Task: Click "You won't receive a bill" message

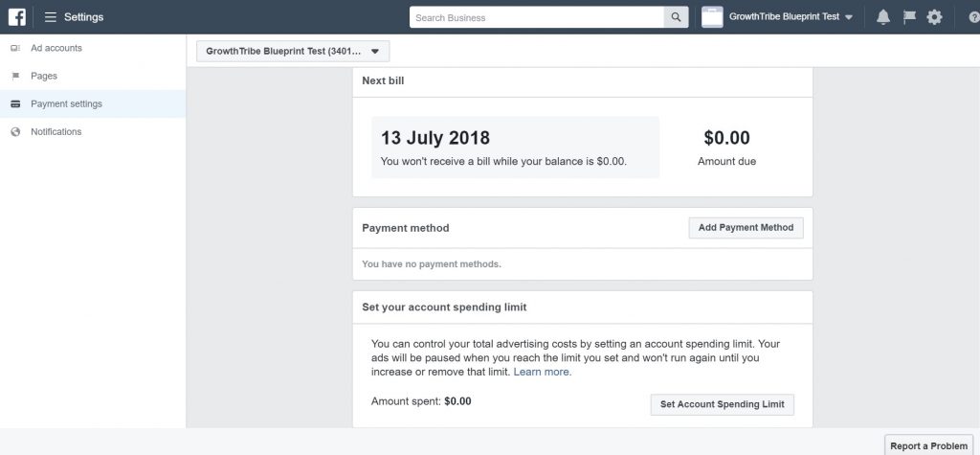Action: pos(503,162)
